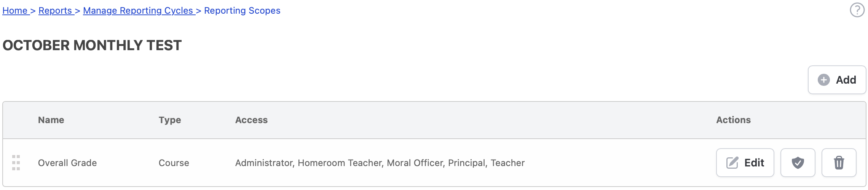The image size is (868, 190).
Task: Click the Actions column header
Action: [733, 120]
